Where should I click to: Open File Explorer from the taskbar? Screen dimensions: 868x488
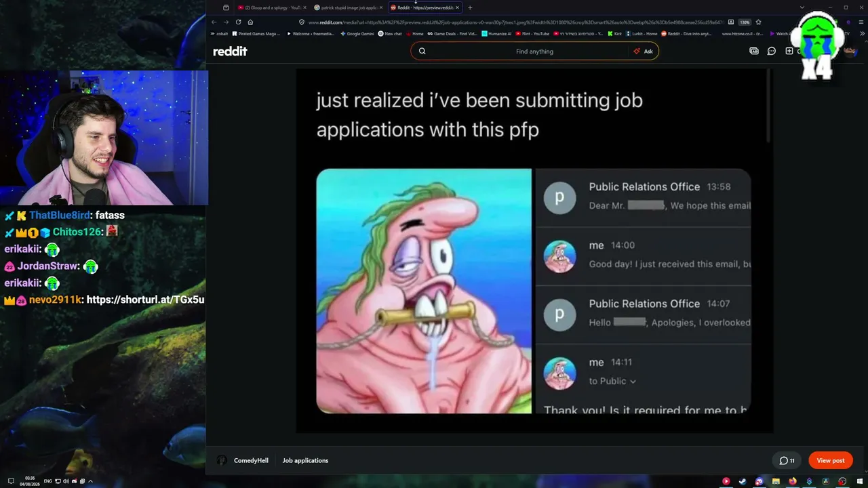pyautogui.click(x=776, y=481)
